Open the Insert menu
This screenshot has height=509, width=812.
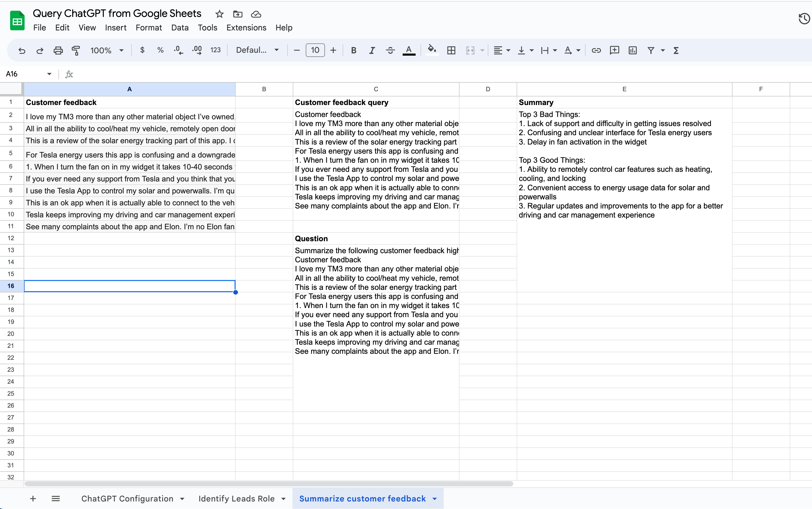pyautogui.click(x=116, y=28)
